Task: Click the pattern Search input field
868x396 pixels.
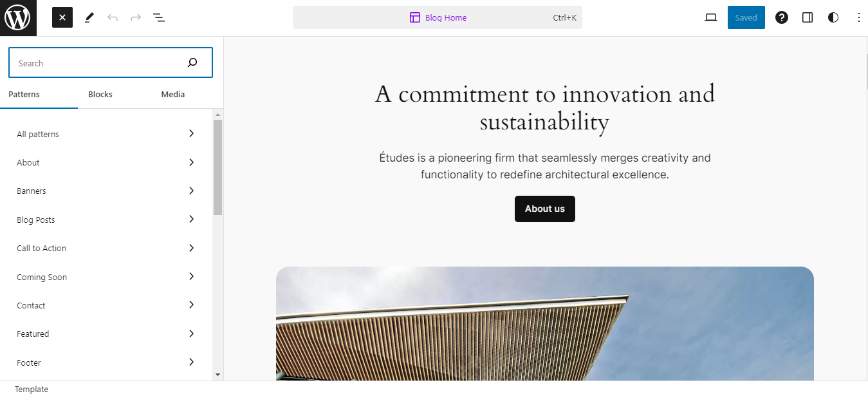Action: pyautogui.click(x=97, y=63)
